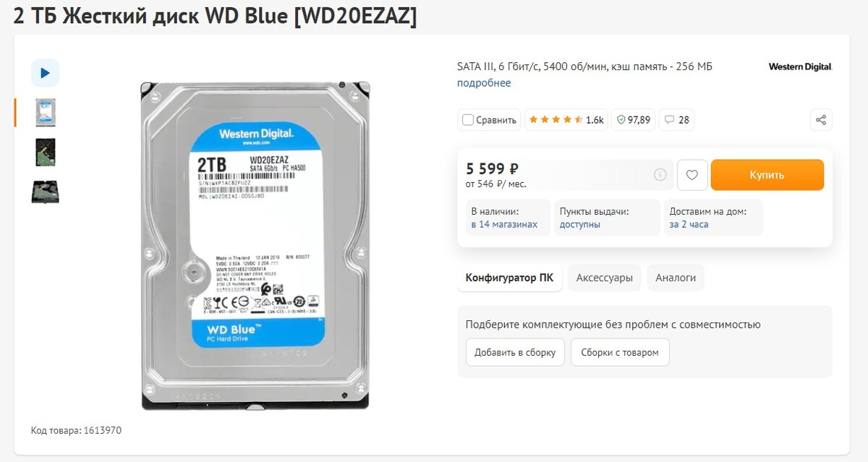Click the Western Digital brand logo
The image size is (868, 462).
point(800,67)
